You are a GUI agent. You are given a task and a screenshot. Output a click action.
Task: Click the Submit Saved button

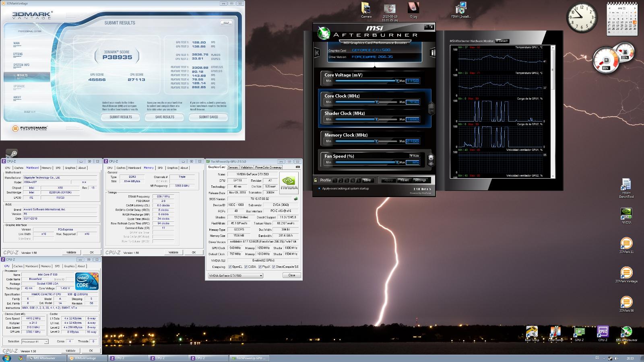(x=208, y=117)
